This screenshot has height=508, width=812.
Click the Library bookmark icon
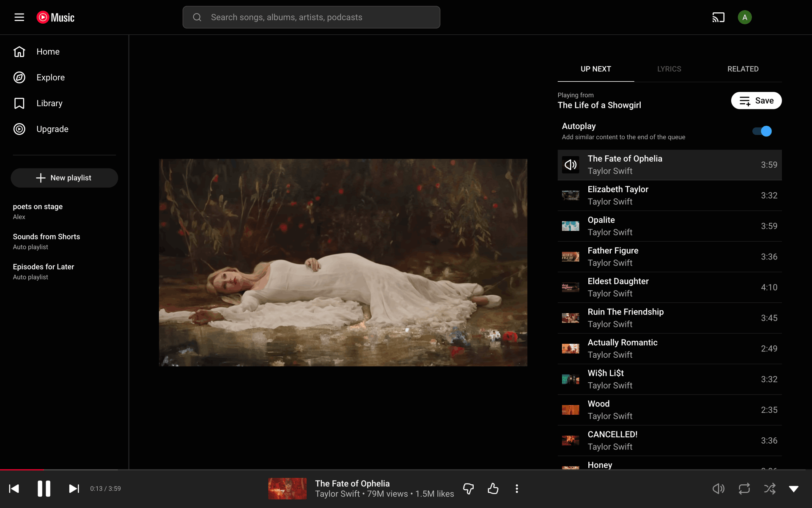pos(19,103)
